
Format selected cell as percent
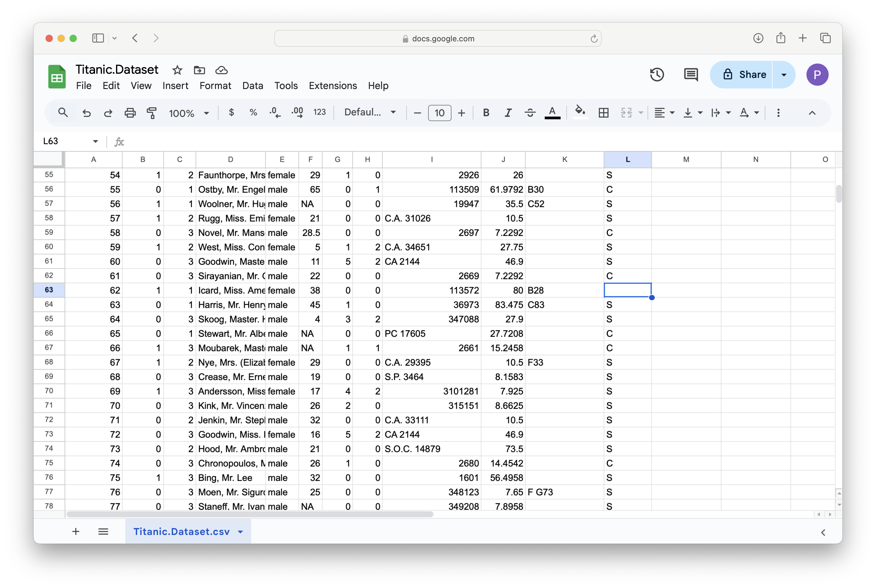coord(253,112)
